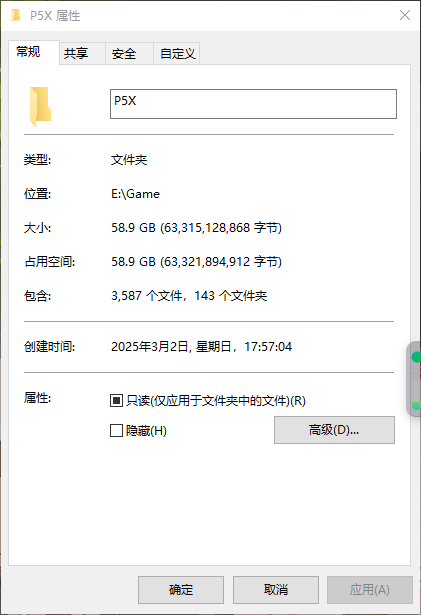Click the large P5X folder icon

click(x=40, y=106)
